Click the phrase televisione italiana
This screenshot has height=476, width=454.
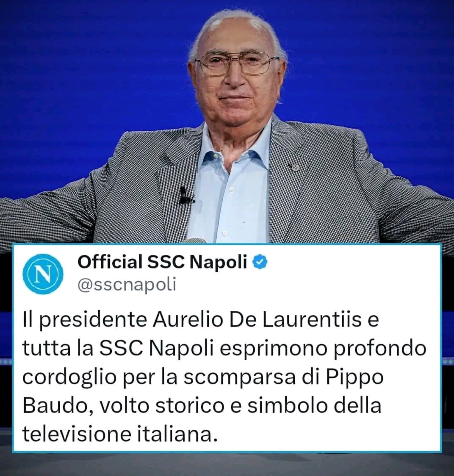tap(121, 434)
